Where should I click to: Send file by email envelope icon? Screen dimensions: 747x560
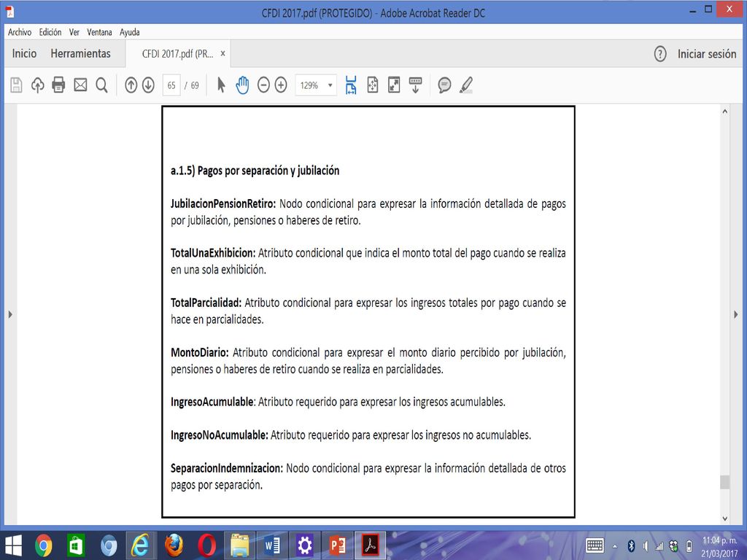pyautogui.click(x=80, y=85)
